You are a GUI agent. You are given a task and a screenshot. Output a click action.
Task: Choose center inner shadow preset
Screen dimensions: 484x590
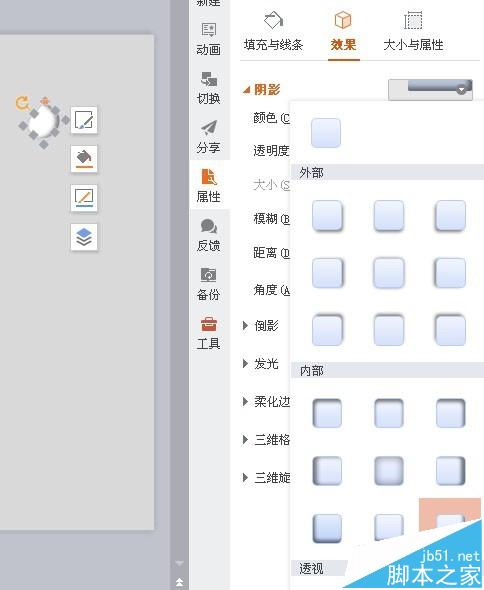click(x=389, y=470)
